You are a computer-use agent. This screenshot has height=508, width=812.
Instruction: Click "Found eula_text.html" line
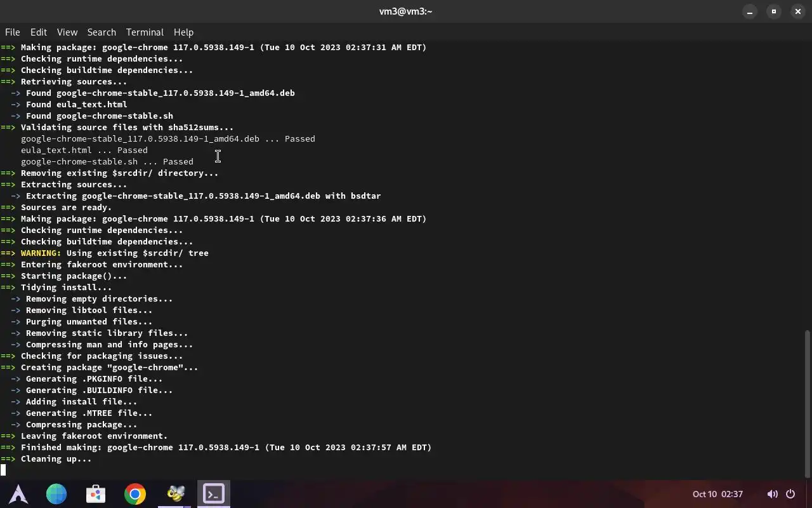(x=76, y=104)
